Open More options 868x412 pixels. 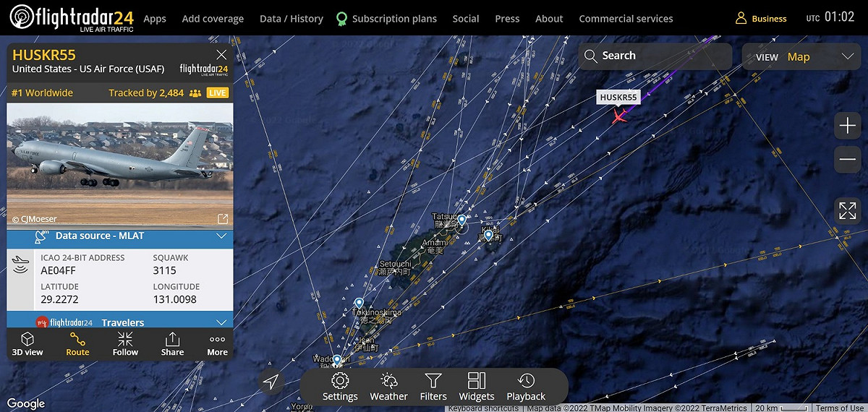click(x=217, y=344)
